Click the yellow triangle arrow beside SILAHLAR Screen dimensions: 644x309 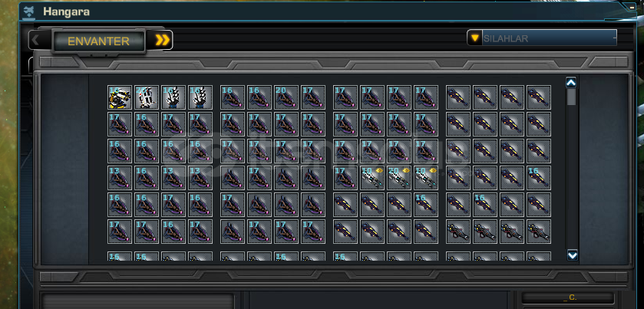tap(475, 38)
